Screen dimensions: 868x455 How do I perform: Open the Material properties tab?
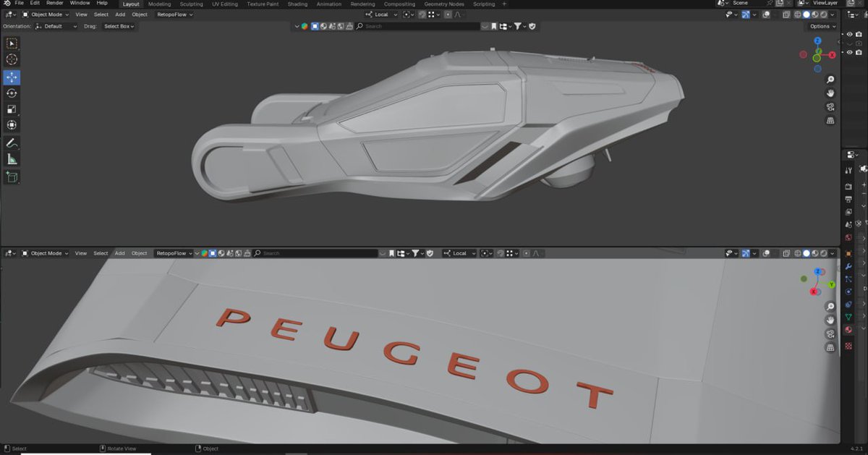[848, 331]
